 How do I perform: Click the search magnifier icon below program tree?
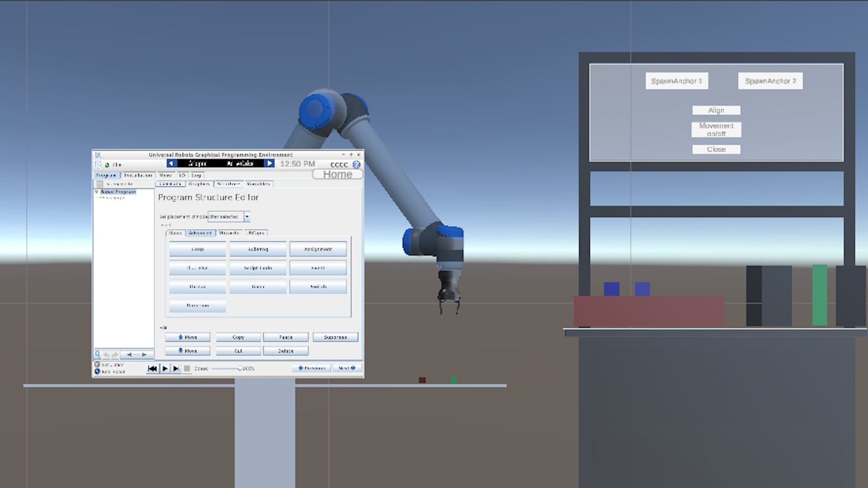coord(97,355)
